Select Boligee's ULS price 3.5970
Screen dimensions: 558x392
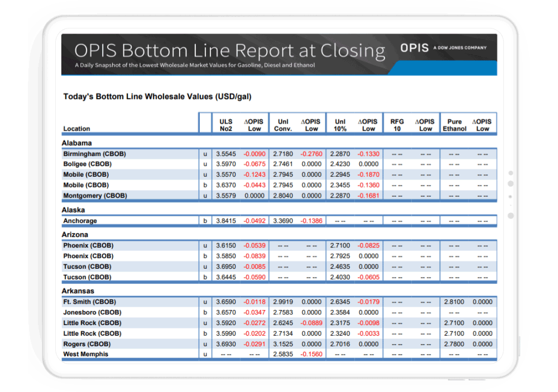(226, 164)
